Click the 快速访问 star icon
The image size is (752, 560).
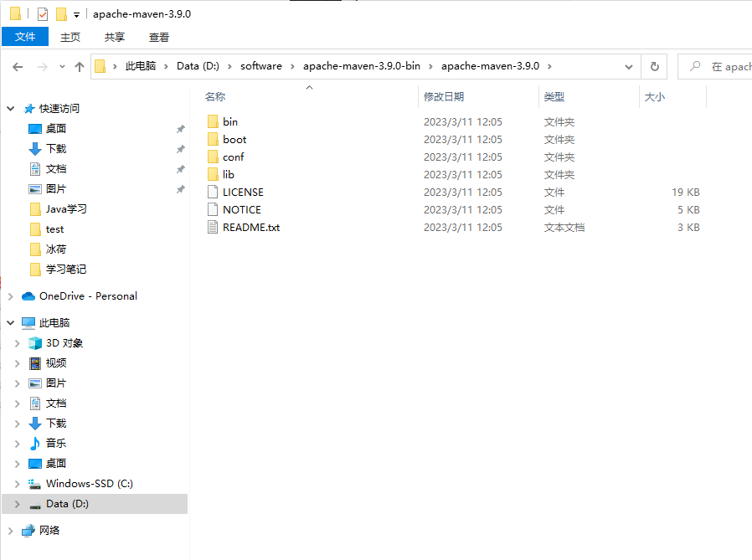(x=29, y=109)
